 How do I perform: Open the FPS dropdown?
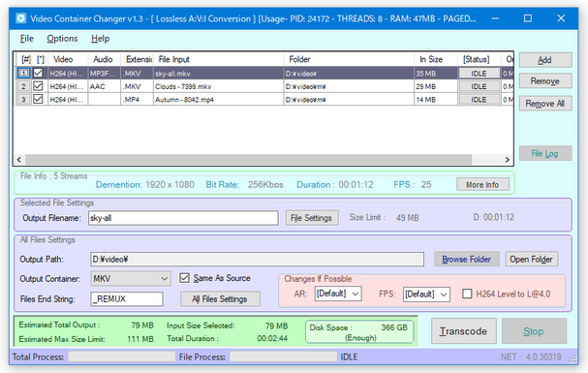426,295
